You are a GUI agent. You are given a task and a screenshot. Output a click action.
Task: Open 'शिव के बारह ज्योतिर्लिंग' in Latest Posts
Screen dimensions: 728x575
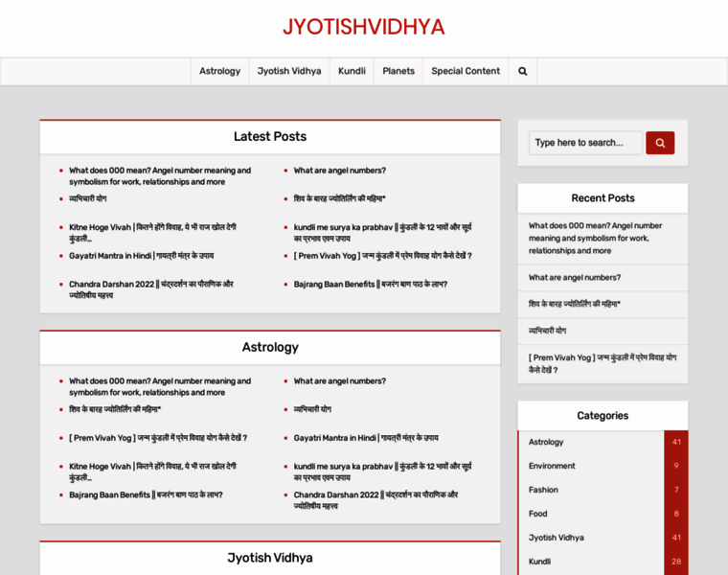click(x=340, y=198)
